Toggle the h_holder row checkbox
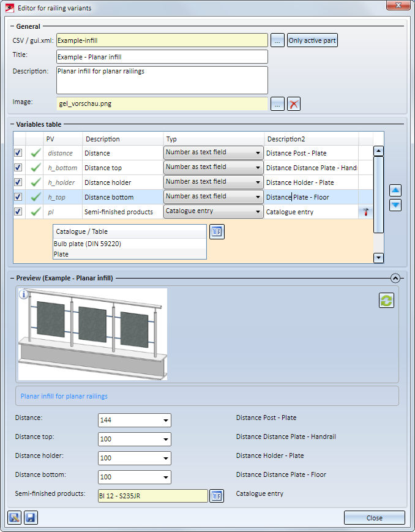 (18, 182)
